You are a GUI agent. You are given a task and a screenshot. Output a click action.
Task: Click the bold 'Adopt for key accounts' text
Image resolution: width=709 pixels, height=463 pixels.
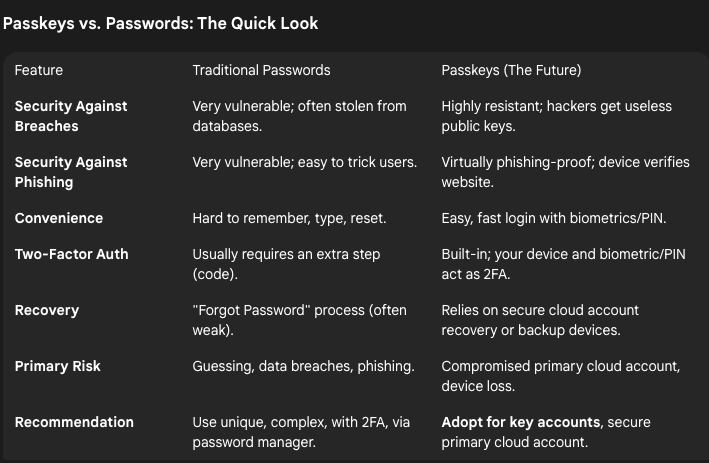(x=518, y=422)
